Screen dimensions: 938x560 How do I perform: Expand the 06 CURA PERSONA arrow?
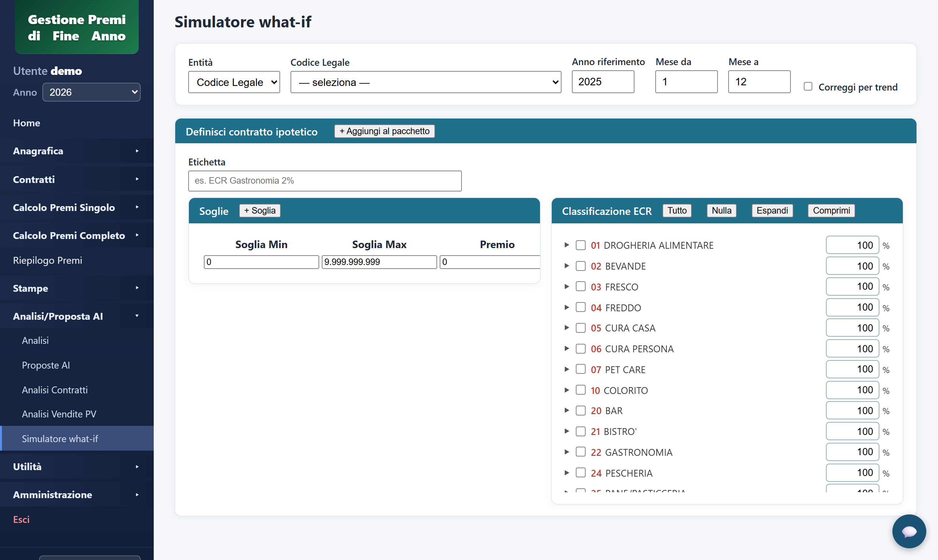point(566,348)
